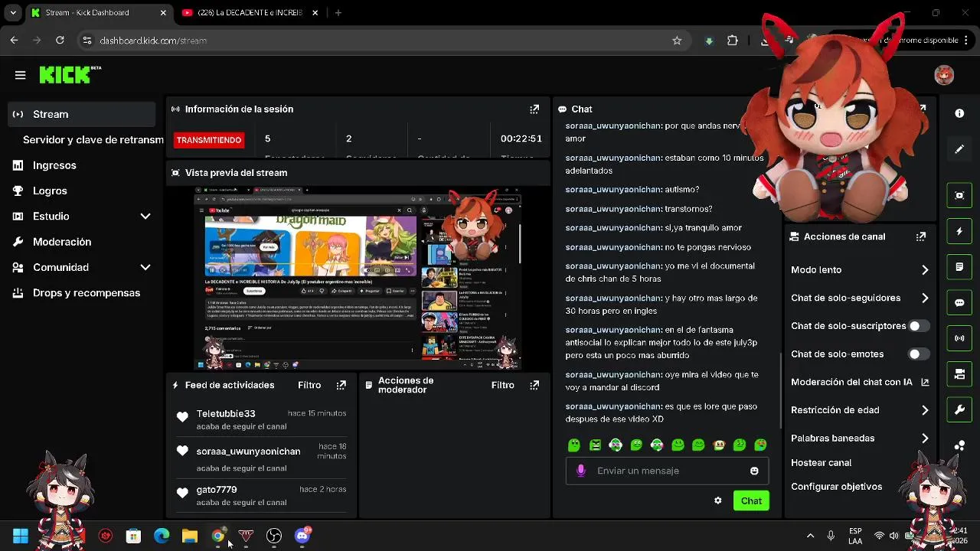
Task: Click the green Chat send button
Action: coord(751,500)
